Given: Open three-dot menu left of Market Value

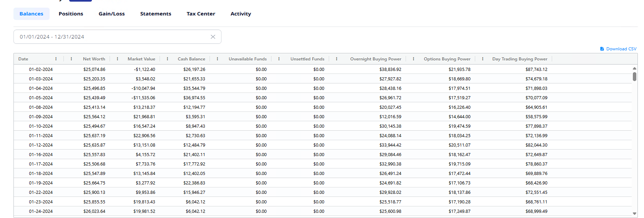Looking at the screenshot, I should pyautogui.click(x=118, y=59).
